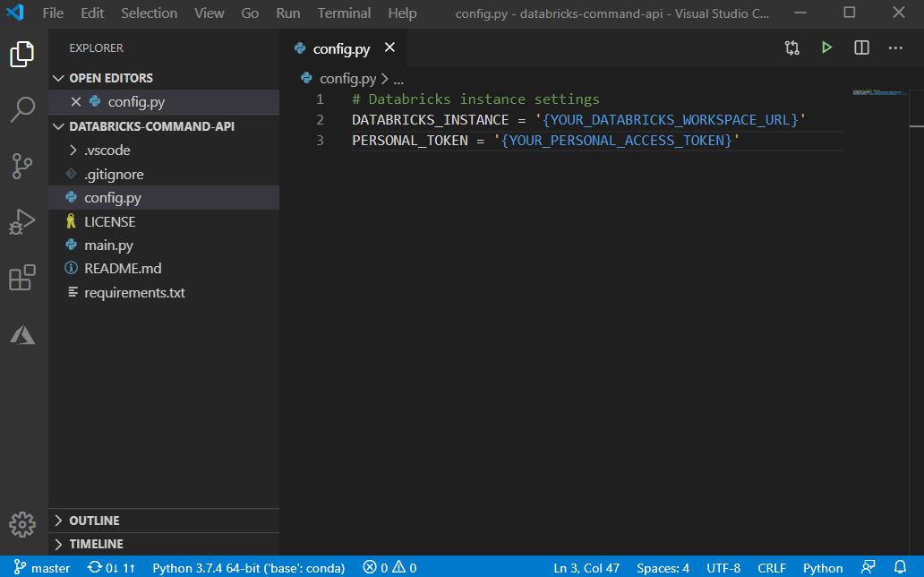The height and width of the screenshot is (577, 924).
Task: Click the VS Code logo icon
Action: (x=14, y=13)
